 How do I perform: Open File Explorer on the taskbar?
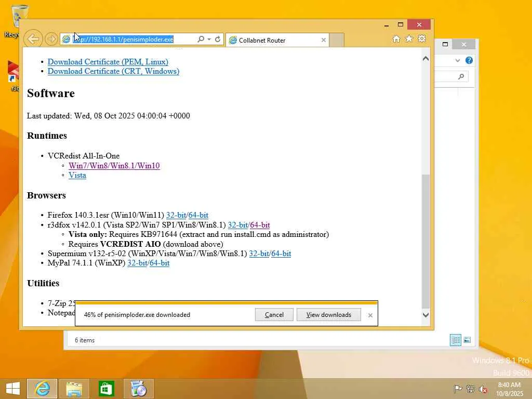coord(74,389)
